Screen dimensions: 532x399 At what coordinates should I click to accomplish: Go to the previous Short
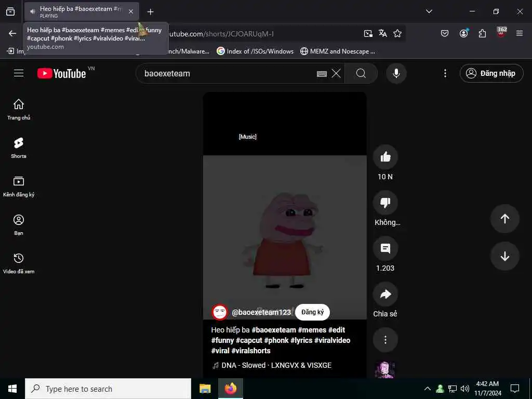pyautogui.click(x=505, y=219)
